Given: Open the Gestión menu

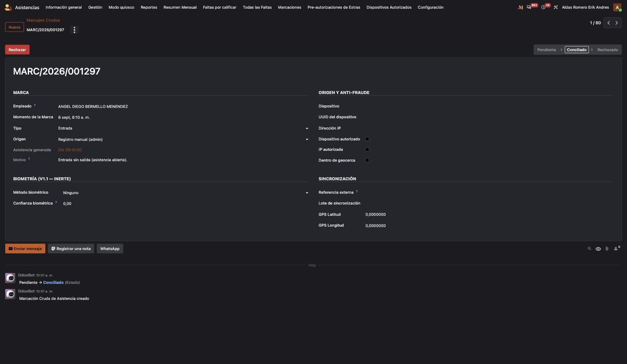Looking at the screenshot, I should pyautogui.click(x=95, y=7).
